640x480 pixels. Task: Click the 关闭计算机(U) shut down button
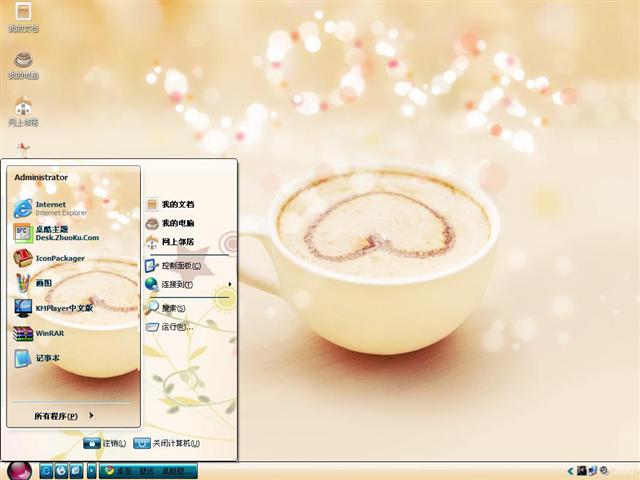tap(167, 443)
